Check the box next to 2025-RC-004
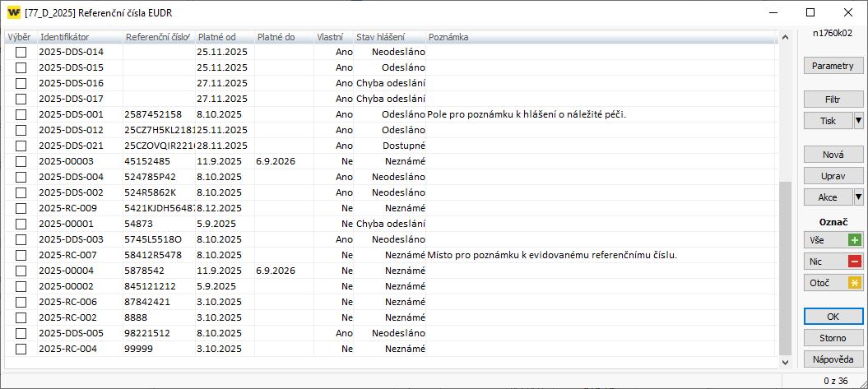Screen dimensions: 868x389 click(x=21, y=349)
